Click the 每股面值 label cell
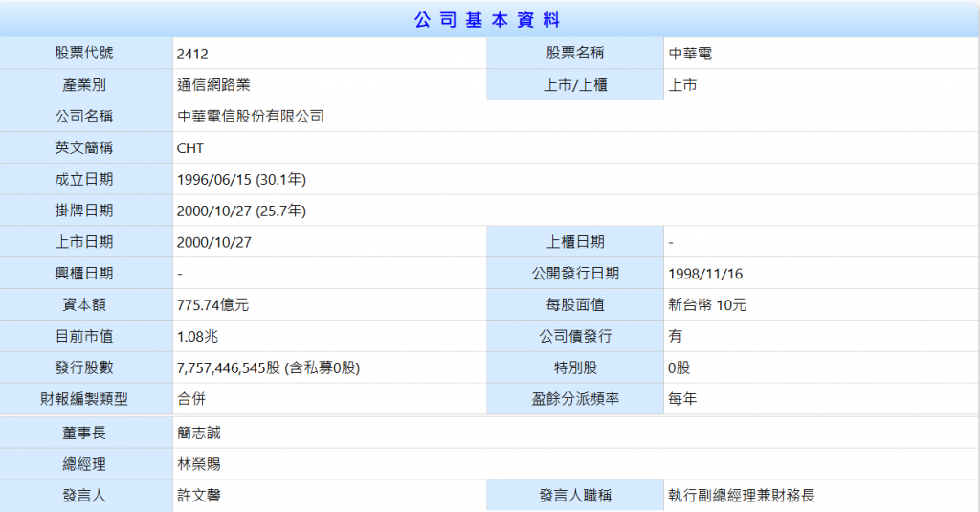The image size is (980, 512). pyautogui.click(x=575, y=304)
